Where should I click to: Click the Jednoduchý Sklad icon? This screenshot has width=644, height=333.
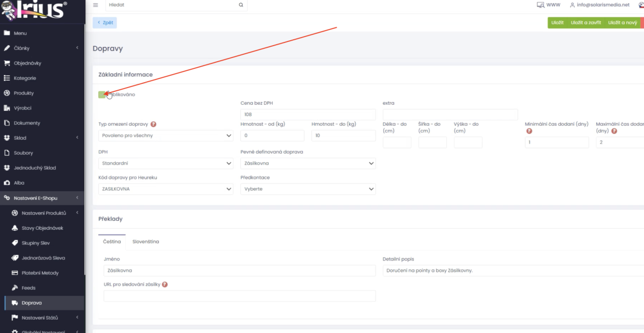tap(7, 168)
